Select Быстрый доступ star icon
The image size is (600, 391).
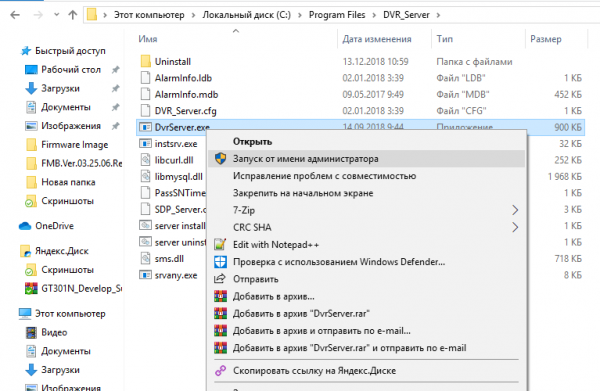point(26,51)
